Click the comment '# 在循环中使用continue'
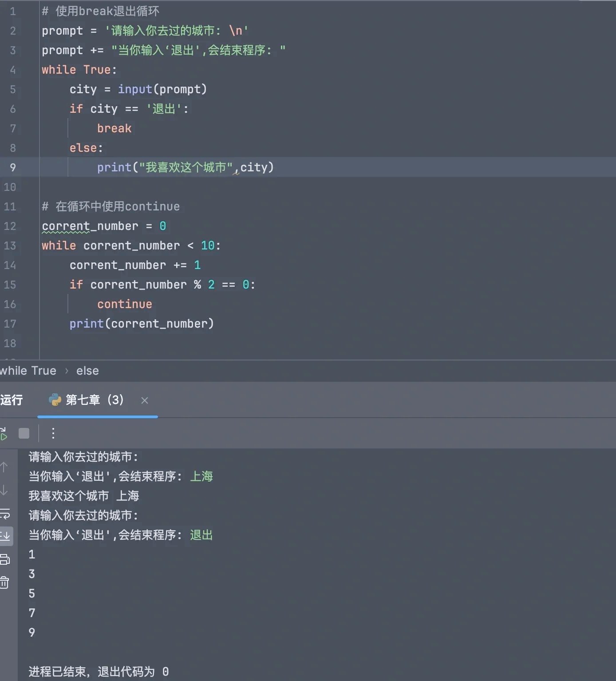The image size is (616, 681). (111, 206)
